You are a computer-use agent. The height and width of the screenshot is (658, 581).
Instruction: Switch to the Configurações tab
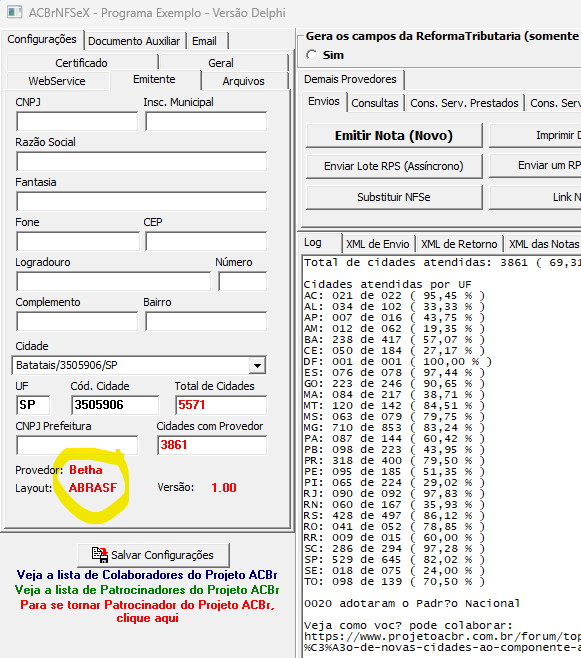tap(42, 39)
